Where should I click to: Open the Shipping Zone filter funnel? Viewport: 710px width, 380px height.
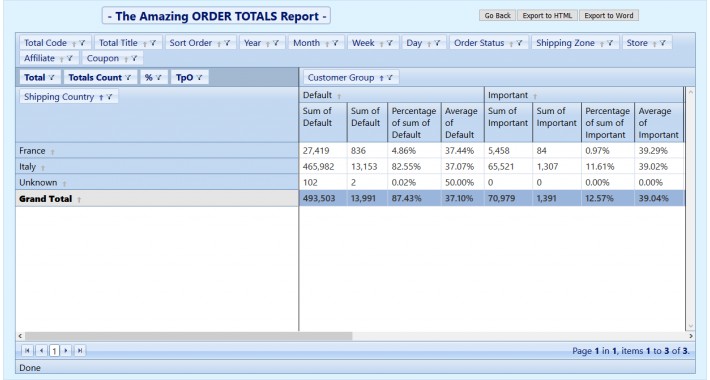click(x=610, y=43)
